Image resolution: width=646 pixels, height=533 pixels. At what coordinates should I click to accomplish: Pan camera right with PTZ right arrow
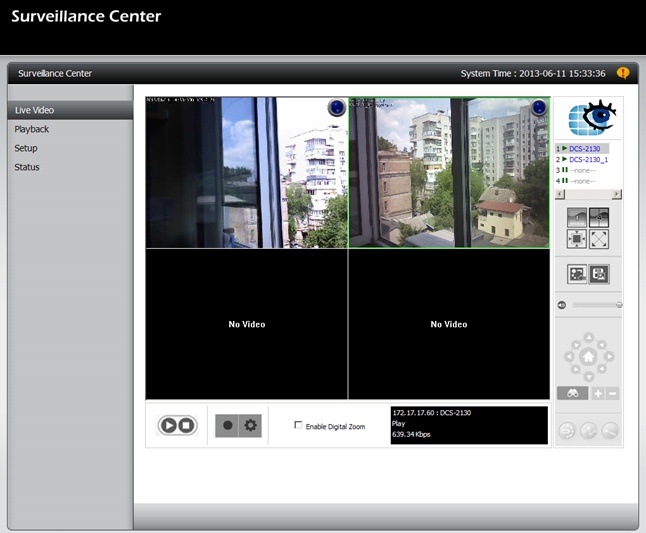[x=609, y=357]
